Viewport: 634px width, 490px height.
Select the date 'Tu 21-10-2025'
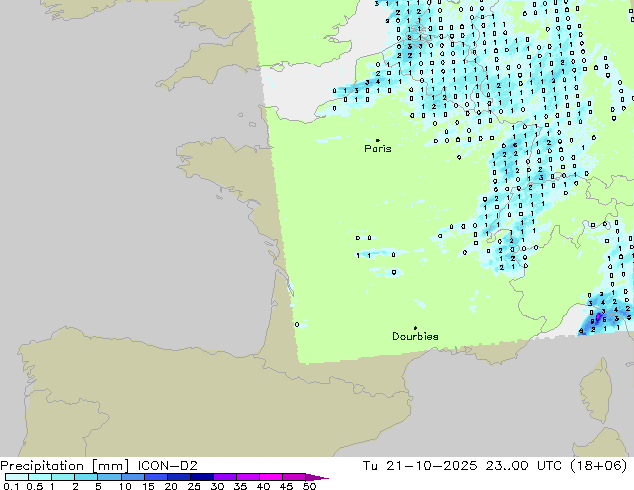click(x=420, y=466)
